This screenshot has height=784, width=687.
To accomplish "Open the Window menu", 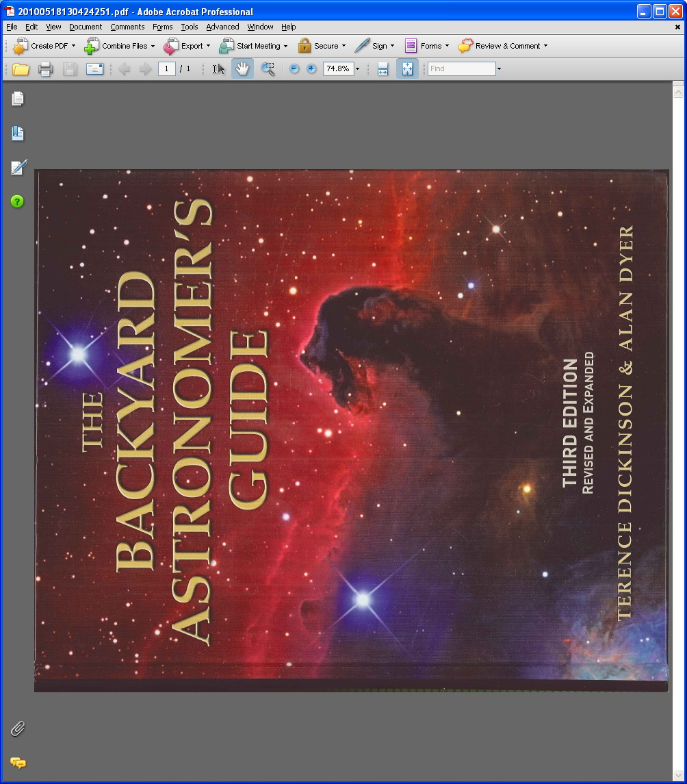I will click(x=260, y=27).
